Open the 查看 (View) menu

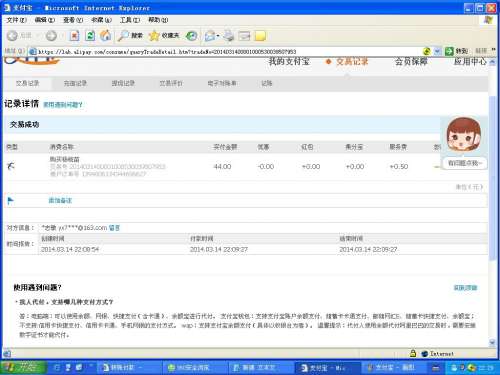[73, 20]
